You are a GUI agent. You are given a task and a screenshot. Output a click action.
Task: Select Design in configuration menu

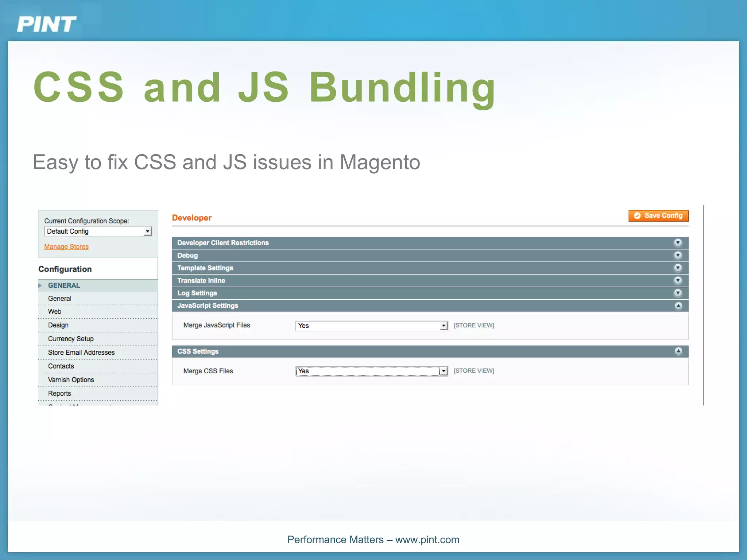[x=98, y=325]
